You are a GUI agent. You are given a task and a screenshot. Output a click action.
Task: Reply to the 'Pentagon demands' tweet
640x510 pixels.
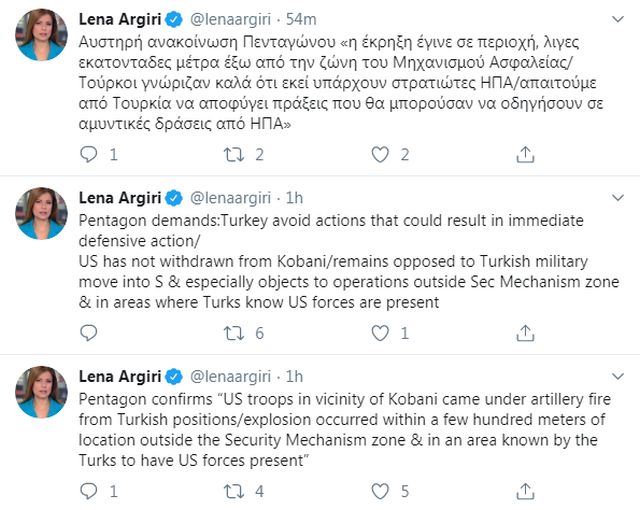tap(89, 333)
